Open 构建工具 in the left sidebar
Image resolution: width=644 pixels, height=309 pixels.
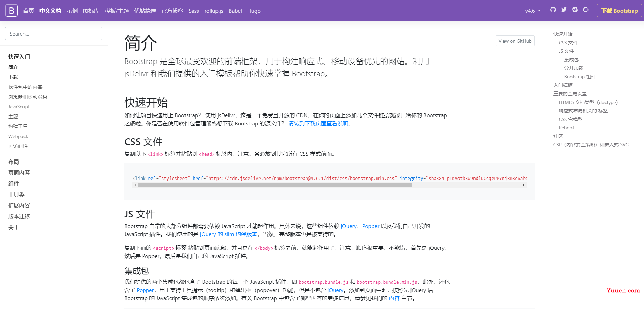pyautogui.click(x=18, y=126)
